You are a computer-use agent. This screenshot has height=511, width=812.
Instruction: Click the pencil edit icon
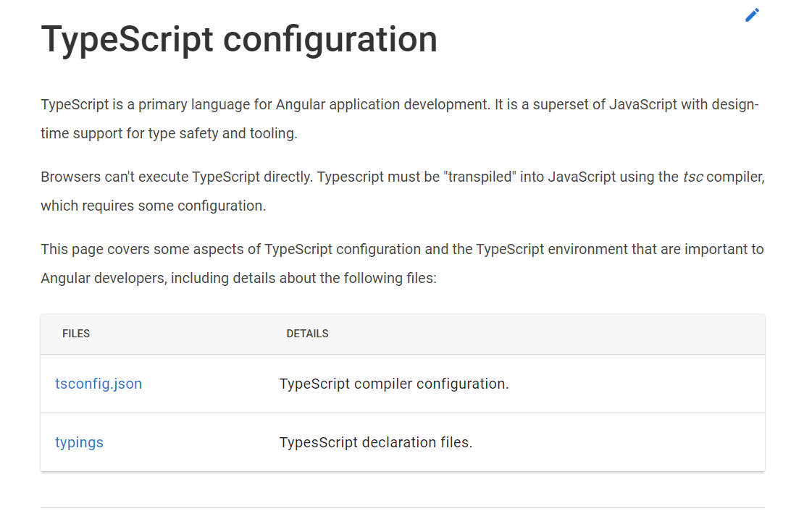click(x=752, y=15)
